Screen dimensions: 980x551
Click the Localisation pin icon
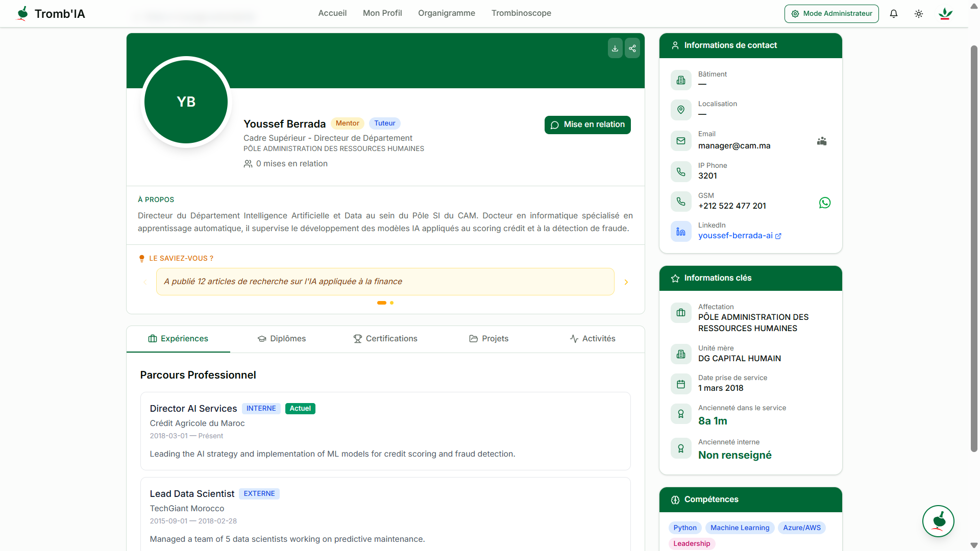coord(681,110)
